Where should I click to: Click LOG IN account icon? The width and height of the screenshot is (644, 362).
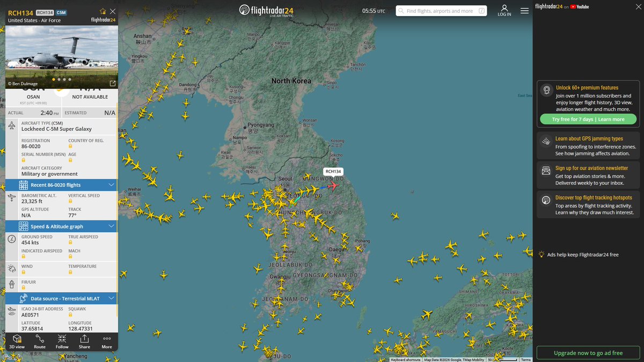[504, 11]
